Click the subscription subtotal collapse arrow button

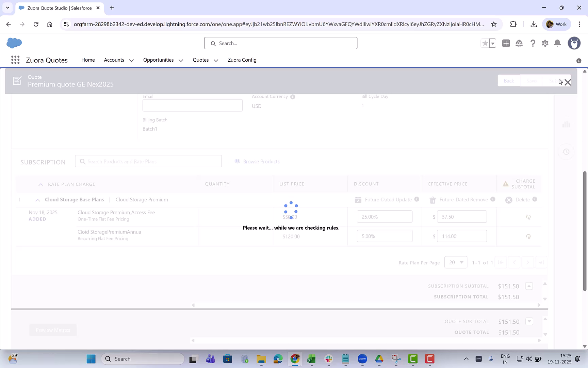[x=529, y=286]
